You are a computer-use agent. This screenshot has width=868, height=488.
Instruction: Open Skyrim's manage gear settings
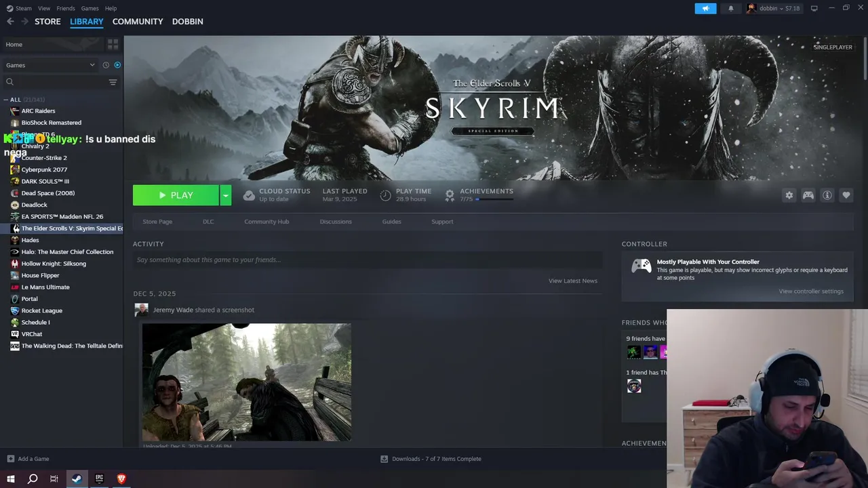coord(789,195)
